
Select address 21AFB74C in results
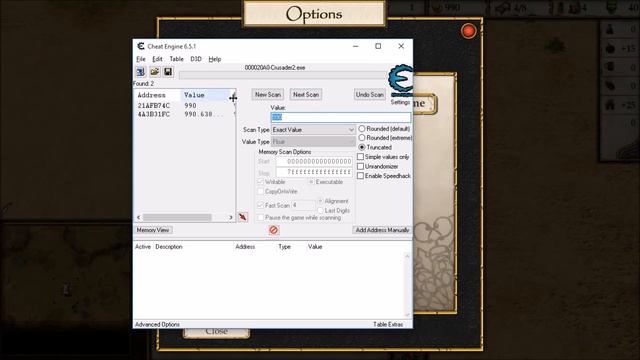point(153,105)
